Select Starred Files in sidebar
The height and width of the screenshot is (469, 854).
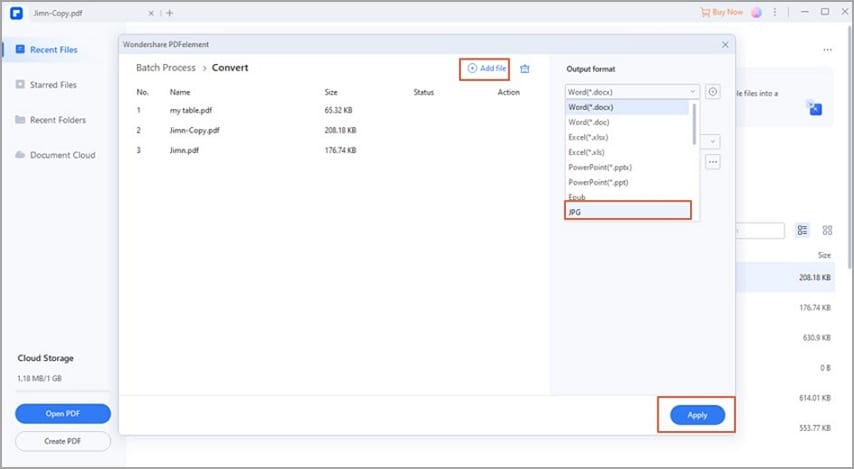pyautogui.click(x=53, y=84)
